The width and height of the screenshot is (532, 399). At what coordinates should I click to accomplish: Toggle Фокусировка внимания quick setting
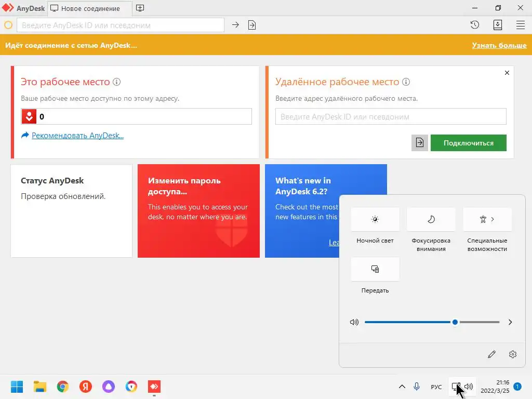point(431,219)
